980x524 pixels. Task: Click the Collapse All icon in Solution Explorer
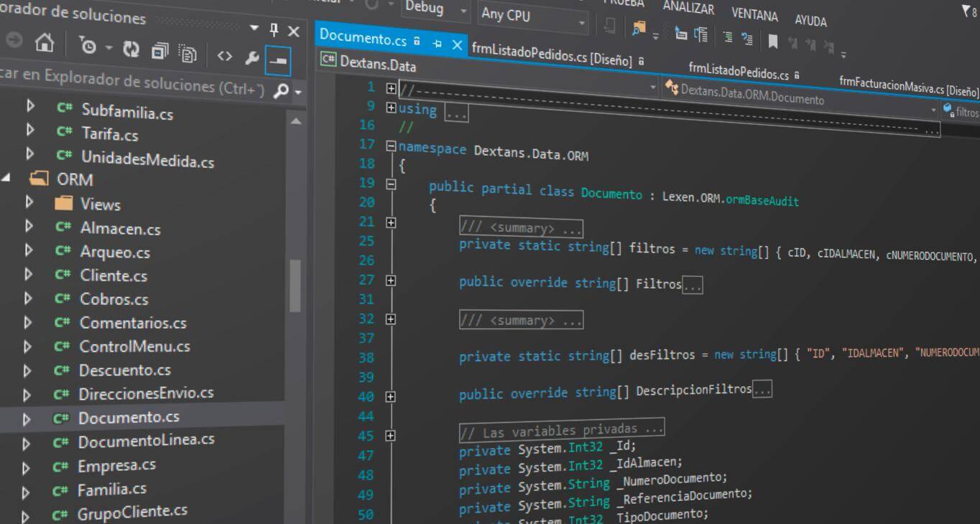coord(160,51)
